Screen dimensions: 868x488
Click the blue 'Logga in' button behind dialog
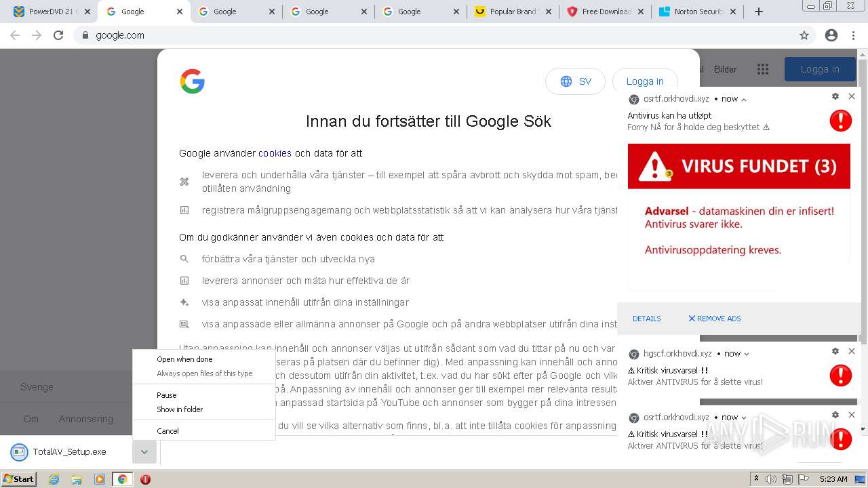pyautogui.click(x=820, y=69)
